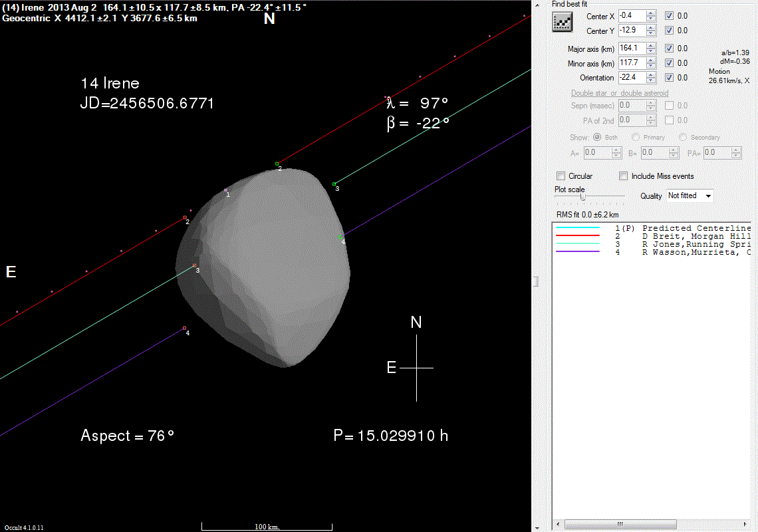The height and width of the screenshot is (532, 758).
Task: Enable the Circular checkbox
Action: click(561, 176)
